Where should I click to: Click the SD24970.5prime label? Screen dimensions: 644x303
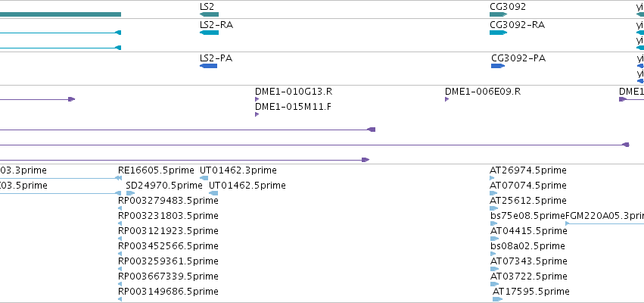point(164,186)
